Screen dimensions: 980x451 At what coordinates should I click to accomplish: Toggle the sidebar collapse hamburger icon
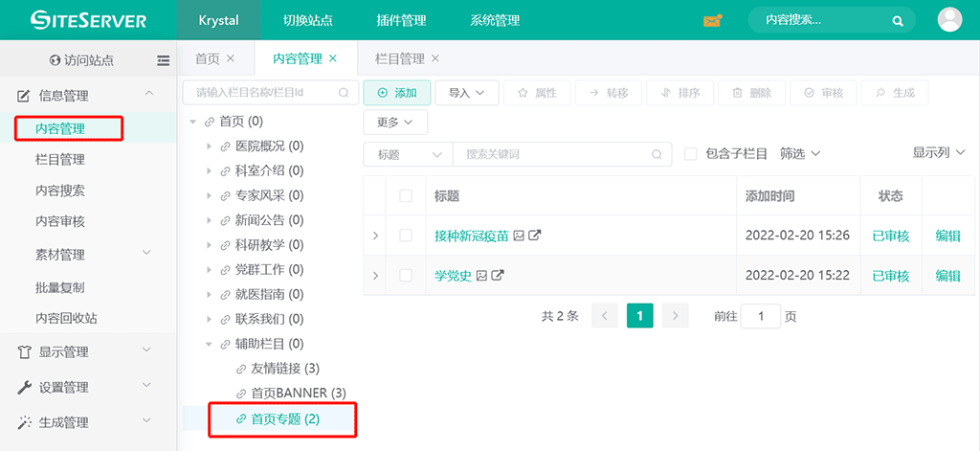click(x=163, y=60)
